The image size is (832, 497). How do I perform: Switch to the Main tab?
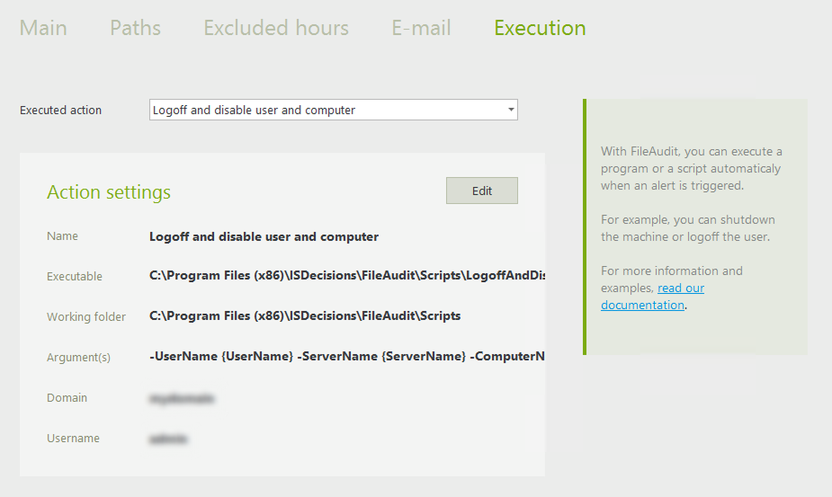44,28
